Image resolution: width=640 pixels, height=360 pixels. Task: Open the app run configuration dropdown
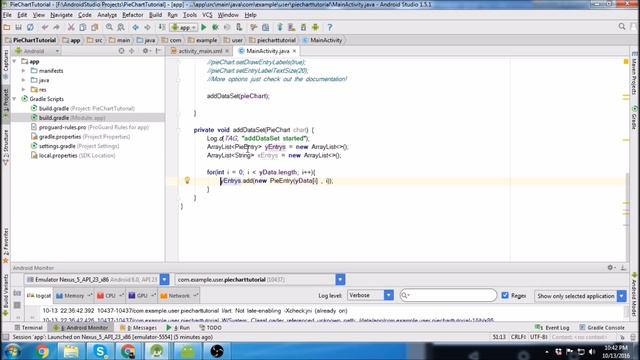184,27
